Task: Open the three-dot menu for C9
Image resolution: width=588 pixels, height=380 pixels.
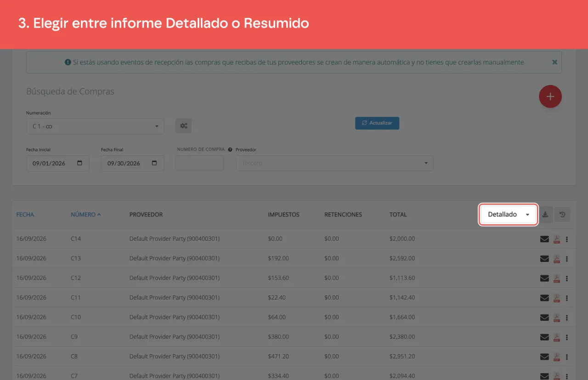Action: tap(567, 337)
